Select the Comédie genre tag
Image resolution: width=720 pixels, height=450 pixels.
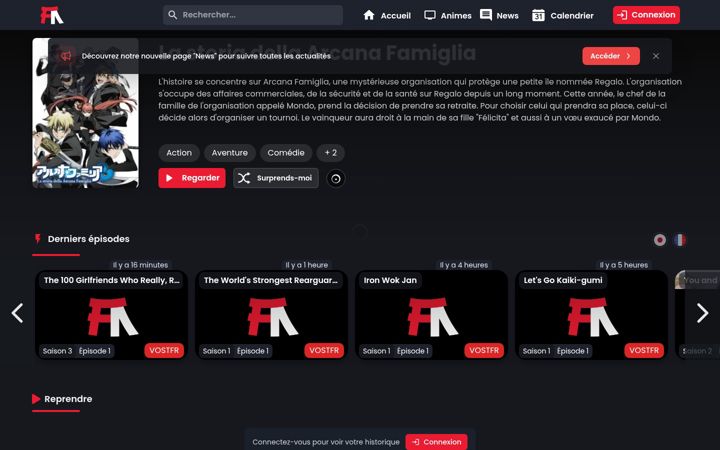pyautogui.click(x=286, y=153)
